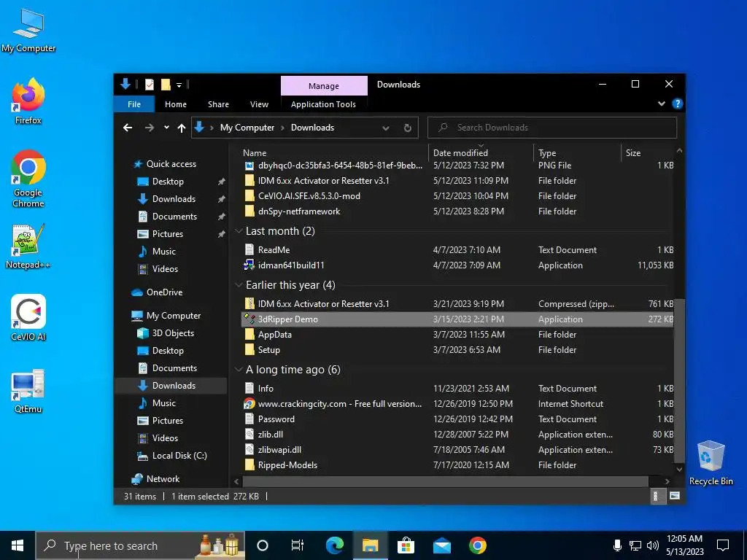Select the My Computer desktop icon

[28, 31]
